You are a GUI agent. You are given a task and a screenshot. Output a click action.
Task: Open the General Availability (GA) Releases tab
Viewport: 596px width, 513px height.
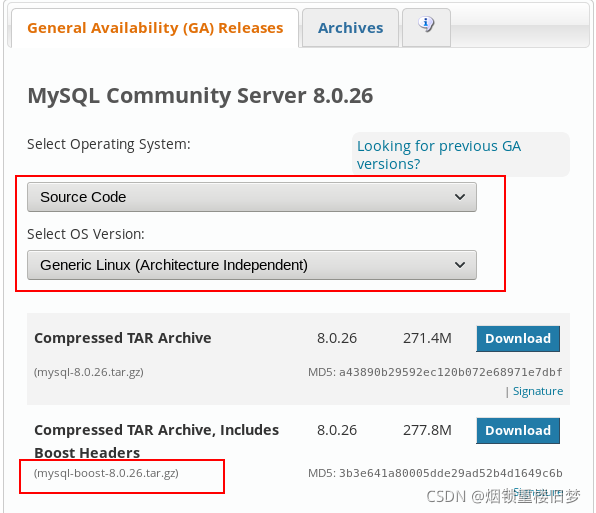(155, 28)
